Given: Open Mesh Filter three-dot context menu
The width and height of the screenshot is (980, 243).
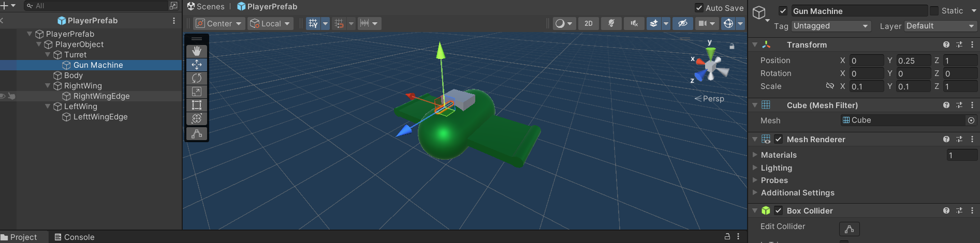Looking at the screenshot, I should pos(972,105).
